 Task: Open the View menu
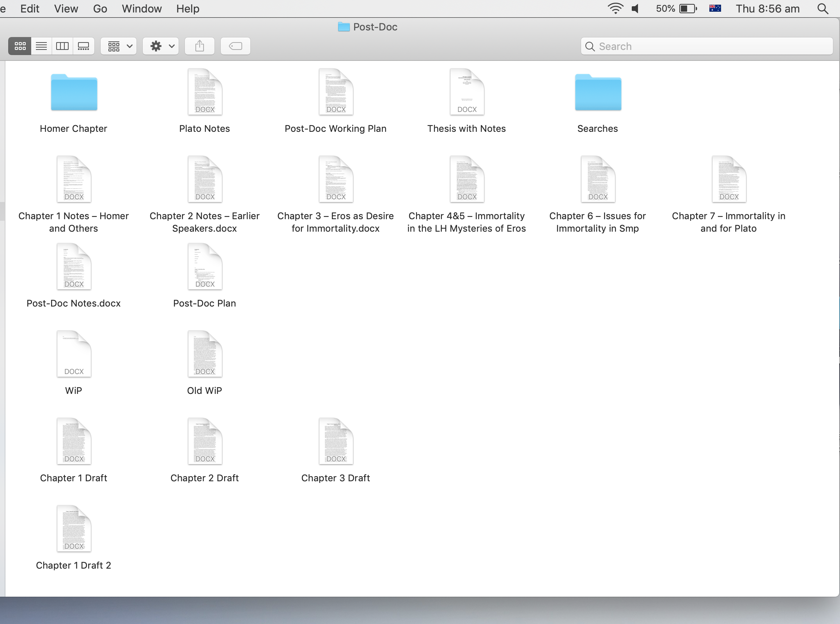(x=66, y=9)
